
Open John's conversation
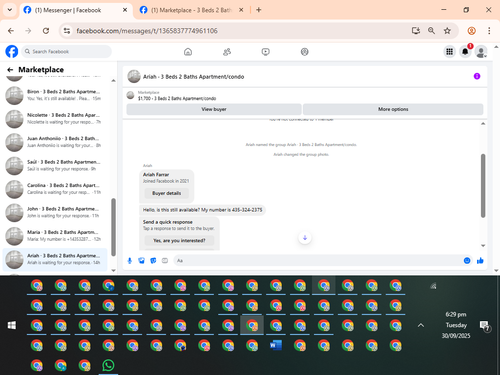click(x=55, y=212)
